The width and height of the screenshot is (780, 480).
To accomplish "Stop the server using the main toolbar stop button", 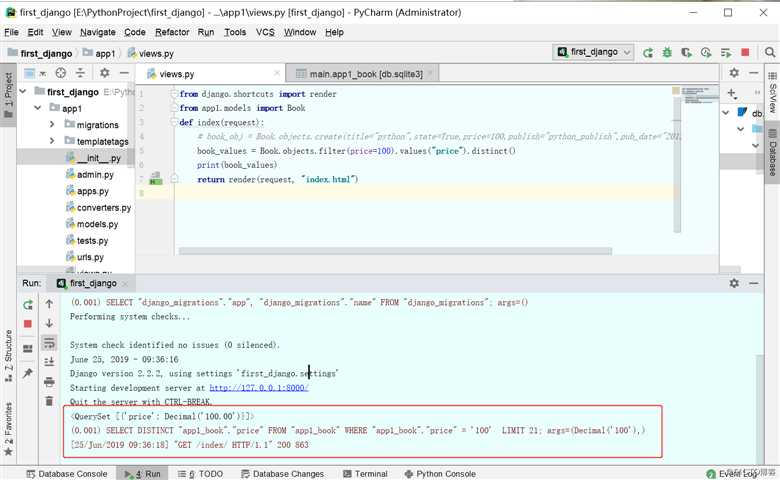I will coord(745,52).
